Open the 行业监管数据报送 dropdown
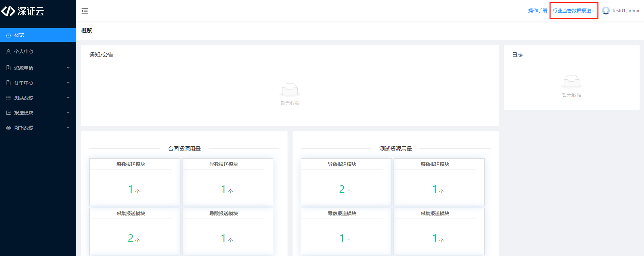This screenshot has height=256, width=644. (x=574, y=11)
